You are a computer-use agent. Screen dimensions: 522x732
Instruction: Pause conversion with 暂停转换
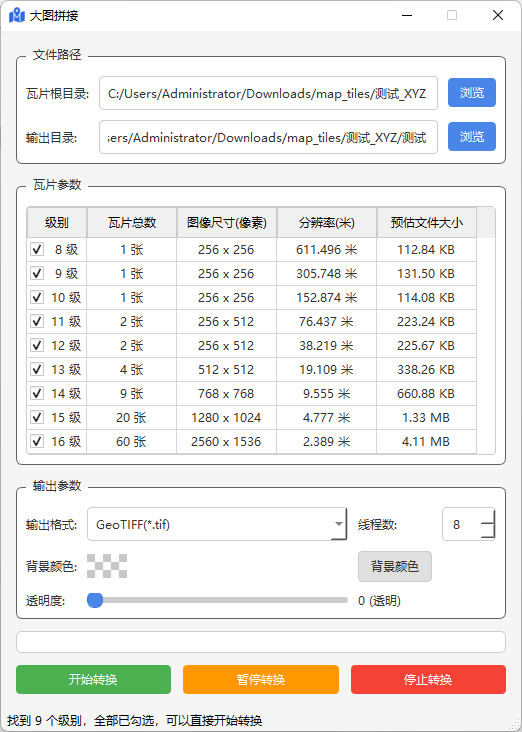click(x=261, y=679)
